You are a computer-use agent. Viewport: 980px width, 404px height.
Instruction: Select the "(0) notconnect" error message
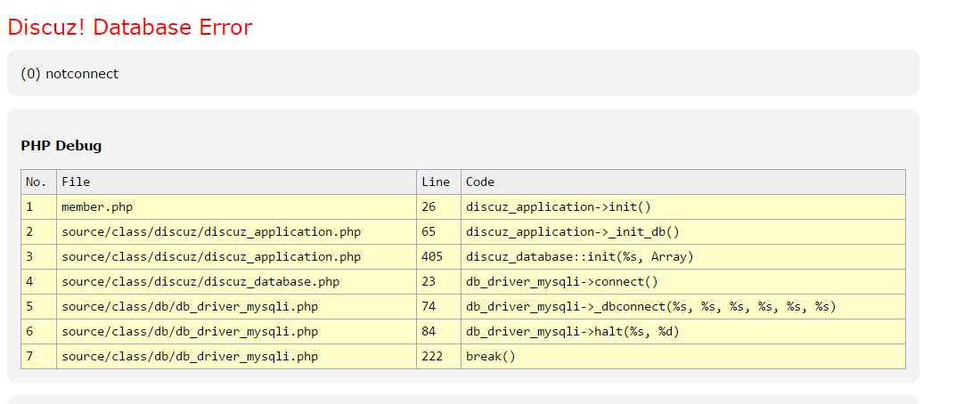pyautogui.click(x=69, y=74)
